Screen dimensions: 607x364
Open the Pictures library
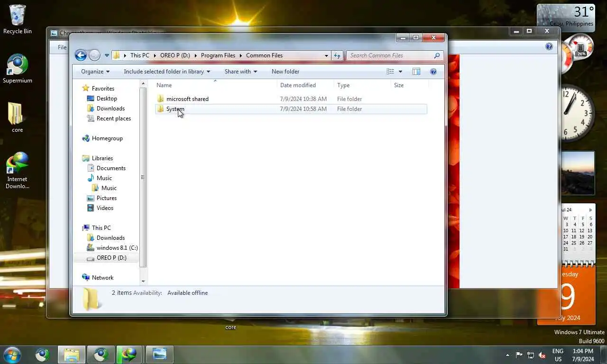point(106,198)
